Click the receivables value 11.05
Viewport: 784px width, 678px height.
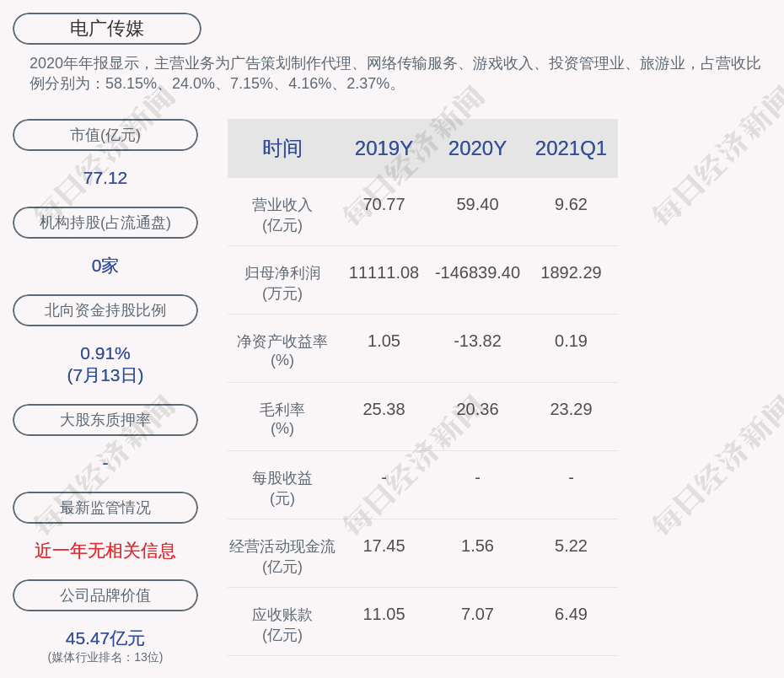tap(384, 615)
